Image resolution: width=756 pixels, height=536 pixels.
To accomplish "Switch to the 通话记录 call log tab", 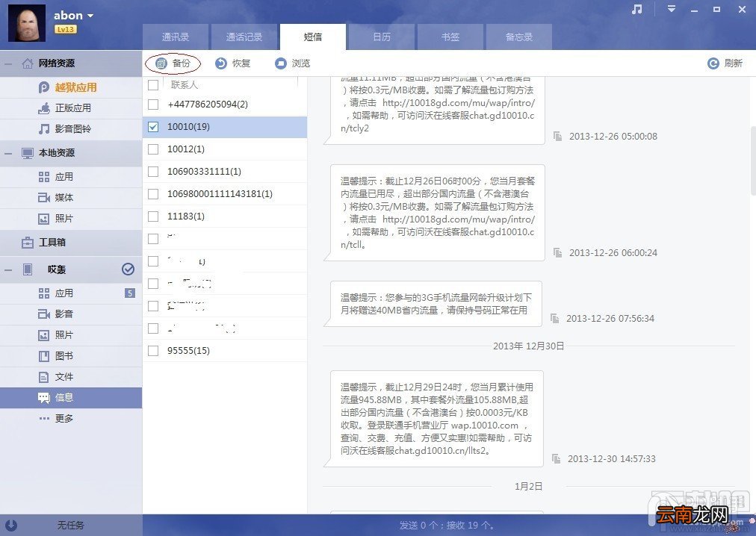I will [x=244, y=37].
